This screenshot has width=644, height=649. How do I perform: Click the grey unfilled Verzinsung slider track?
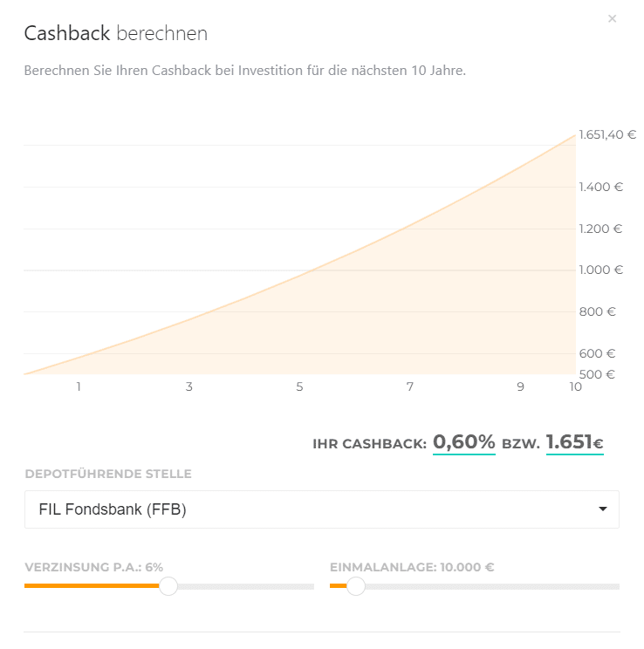[244, 586]
